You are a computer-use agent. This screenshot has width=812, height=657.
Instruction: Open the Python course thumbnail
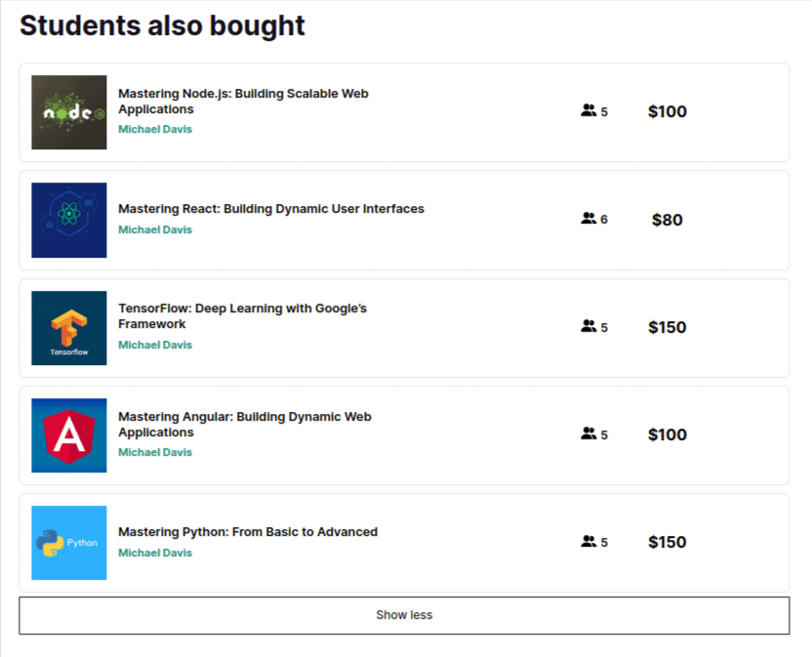click(68, 543)
